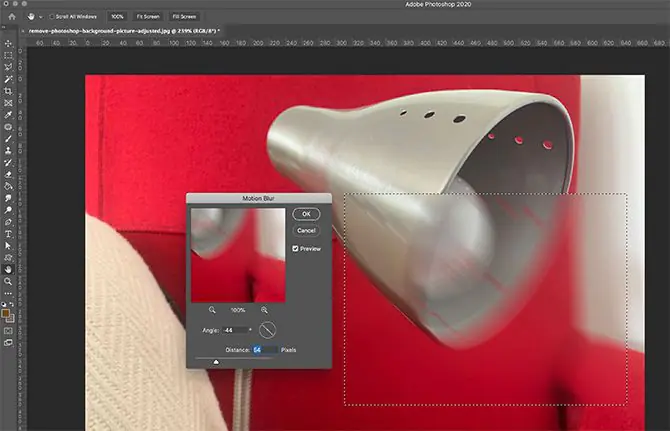The height and width of the screenshot is (431, 670).
Task: Select the Crop tool
Action: point(8,91)
